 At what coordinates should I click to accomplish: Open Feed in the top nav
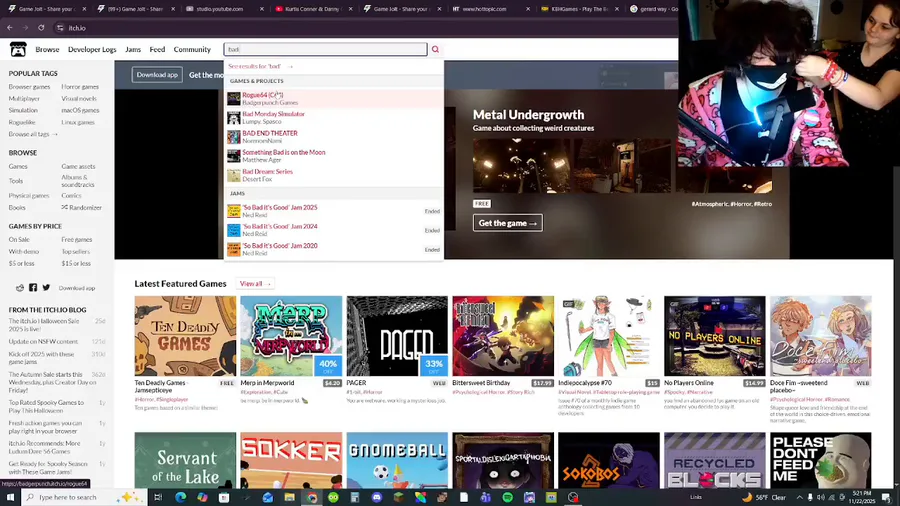[157, 49]
